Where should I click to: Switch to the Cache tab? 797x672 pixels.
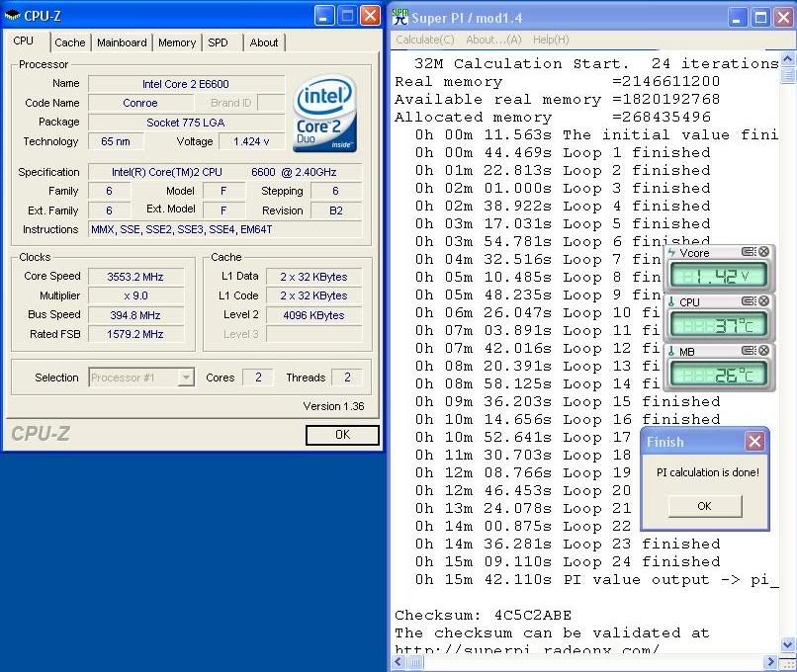point(70,42)
